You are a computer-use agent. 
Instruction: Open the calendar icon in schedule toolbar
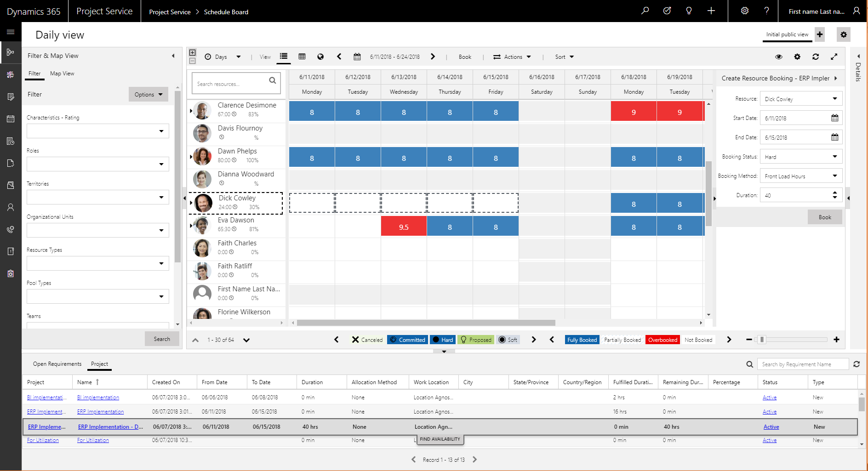[357, 57]
